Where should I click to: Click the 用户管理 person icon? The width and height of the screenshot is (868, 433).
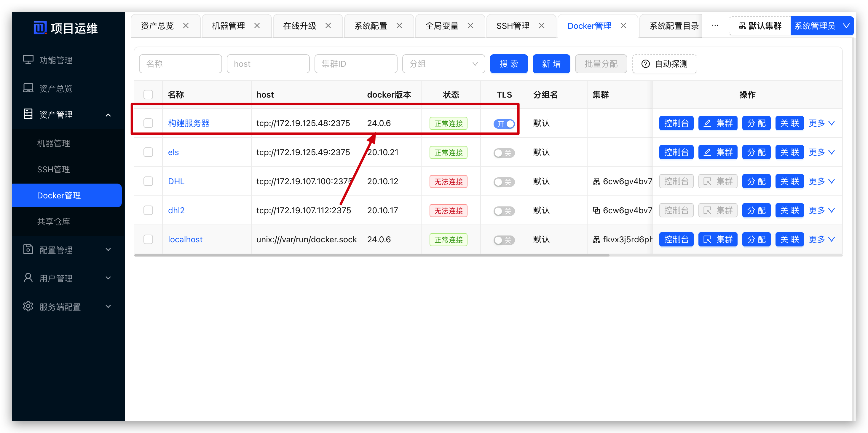tap(28, 278)
